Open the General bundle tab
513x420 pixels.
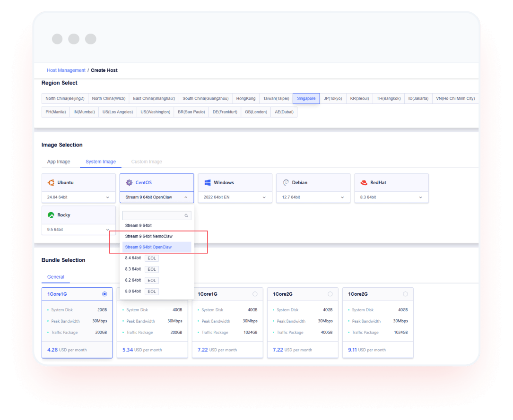(56, 277)
